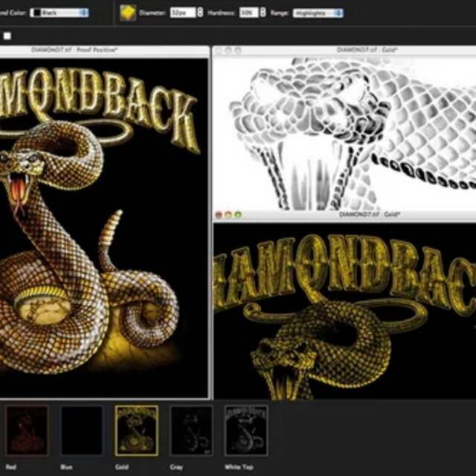
Task: Select the Blue channel thumbnail
Action: (82, 431)
